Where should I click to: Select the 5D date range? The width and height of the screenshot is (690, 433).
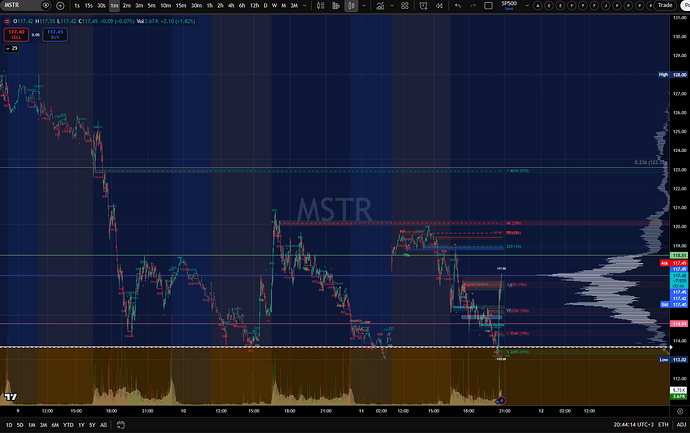tap(20, 425)
